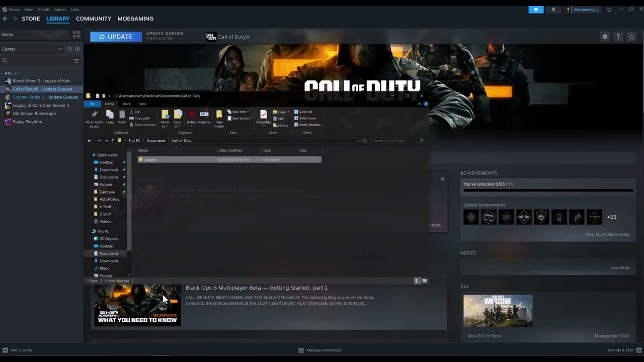Click the favorite star icon in Steam
Screen dimensions: 644x362
click(x=631, y=37)
